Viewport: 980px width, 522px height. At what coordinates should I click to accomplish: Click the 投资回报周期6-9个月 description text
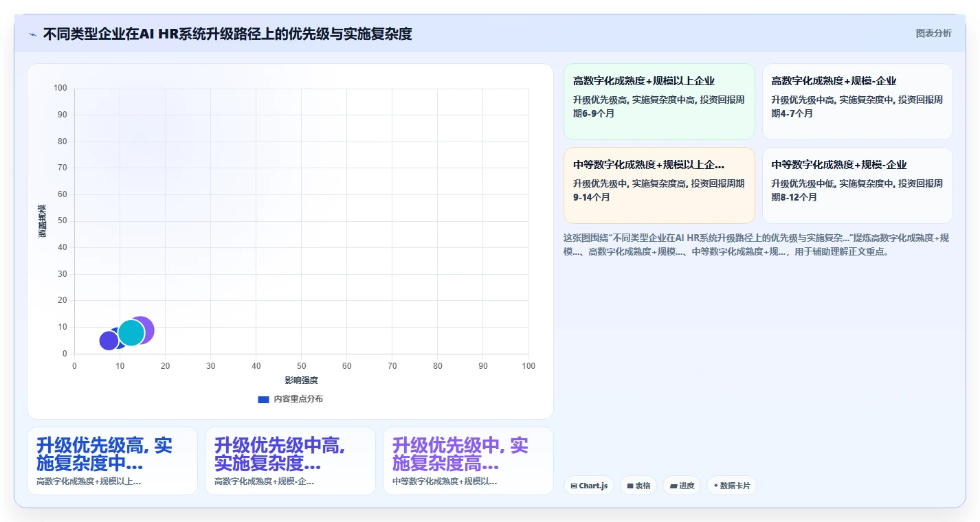659,106
